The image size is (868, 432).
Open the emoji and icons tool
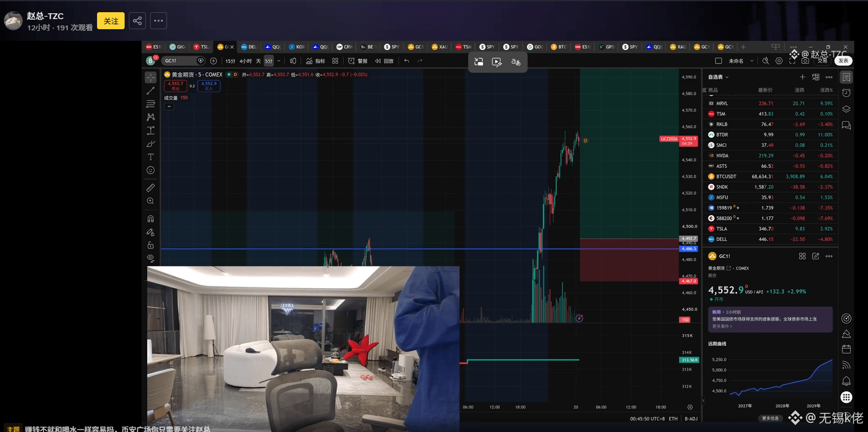coord(151,170)
